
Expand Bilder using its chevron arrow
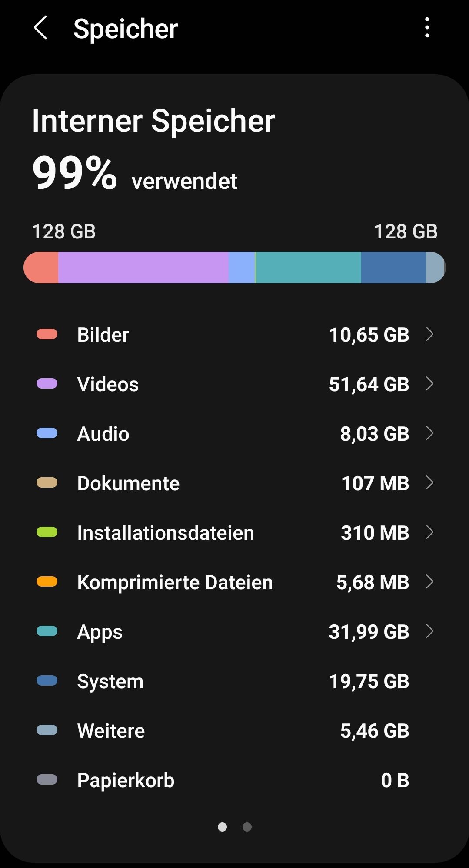[429, 334]
